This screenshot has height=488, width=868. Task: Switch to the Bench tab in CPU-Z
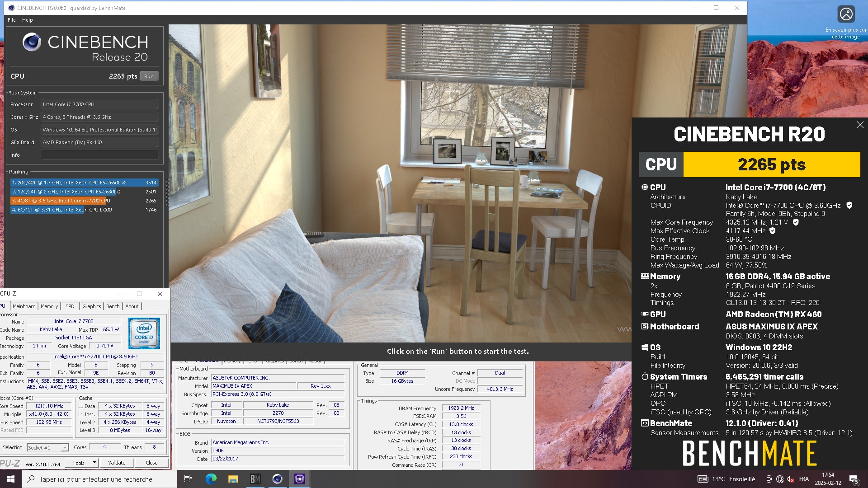click(x=113, y=306)
